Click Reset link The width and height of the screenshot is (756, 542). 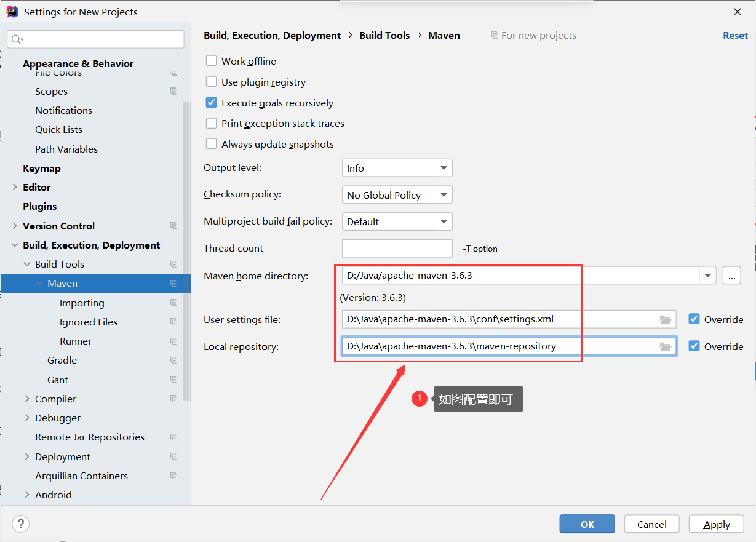[x=735, y=35]
